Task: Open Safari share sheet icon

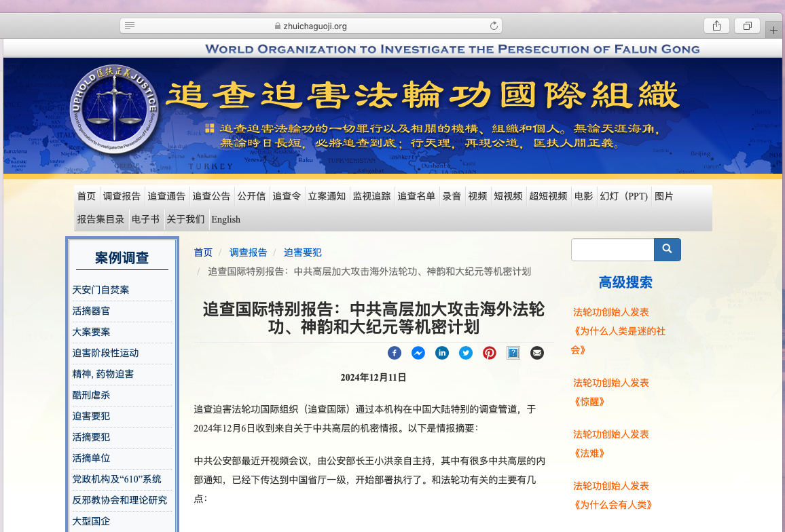Action: [716, 26]
